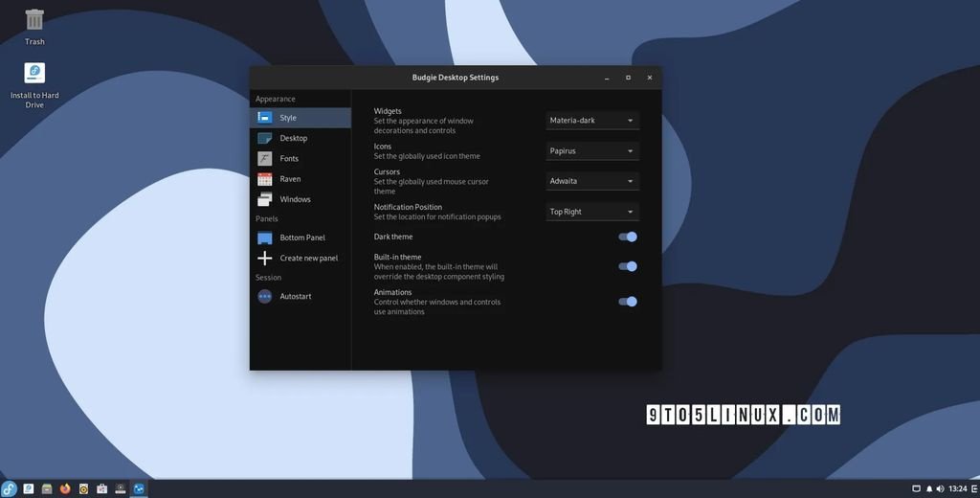Viewport: 980px width, 498px height.
Task: Launch Firefox from the taskbar
Action: point(65,488)
